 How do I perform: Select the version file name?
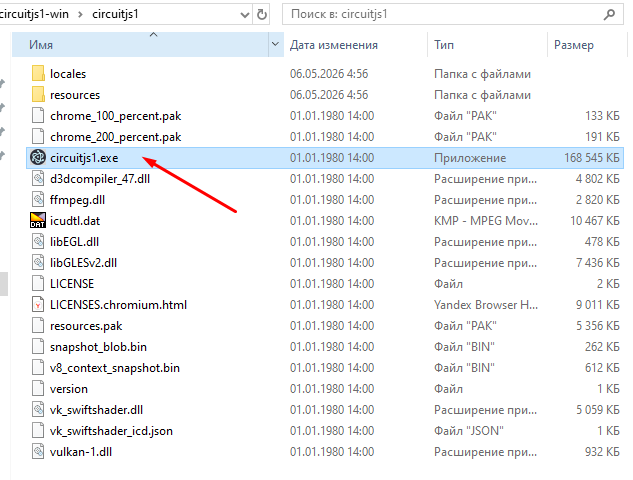coord(69,389)
